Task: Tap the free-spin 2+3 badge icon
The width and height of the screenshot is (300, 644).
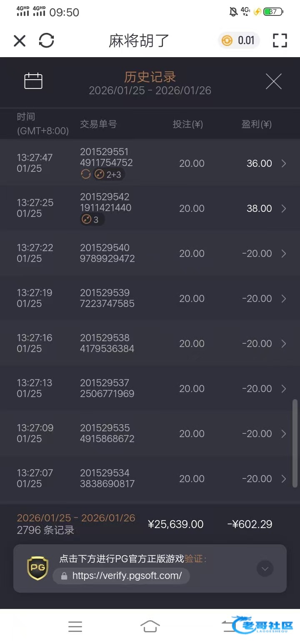Action: click(x=108, y=174)
